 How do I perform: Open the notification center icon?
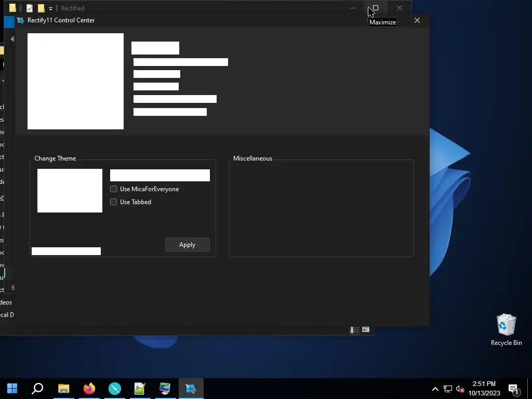514,389
